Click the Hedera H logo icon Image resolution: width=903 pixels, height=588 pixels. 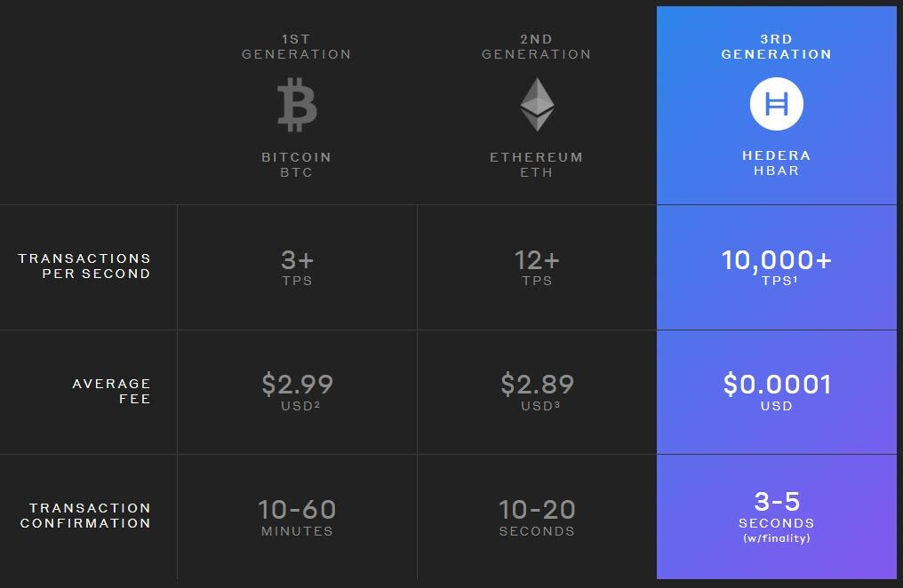tap(776, 104)
